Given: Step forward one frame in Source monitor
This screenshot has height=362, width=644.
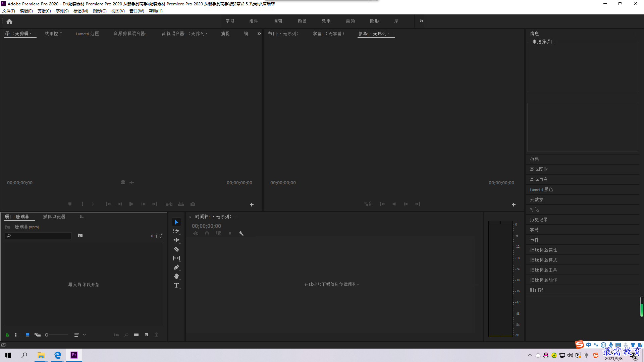Looking at the screenshot, I should [x=143, y=204].
